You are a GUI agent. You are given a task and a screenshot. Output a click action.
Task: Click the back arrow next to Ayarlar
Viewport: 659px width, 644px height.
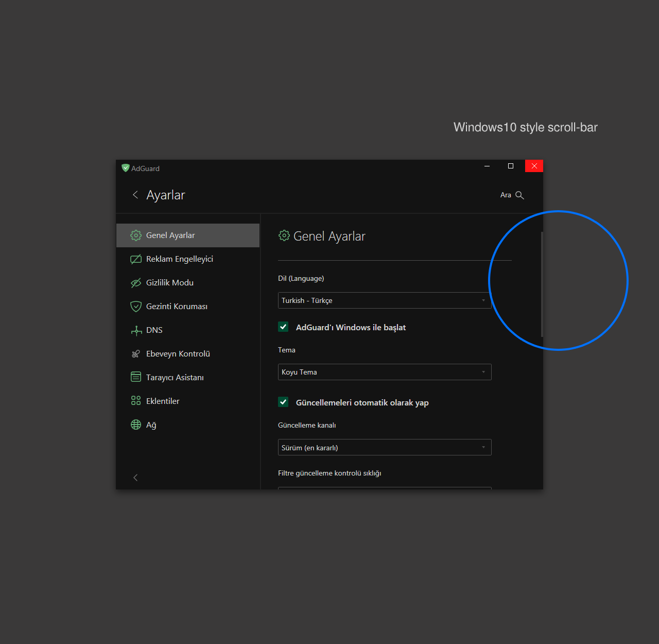[135, 195]
